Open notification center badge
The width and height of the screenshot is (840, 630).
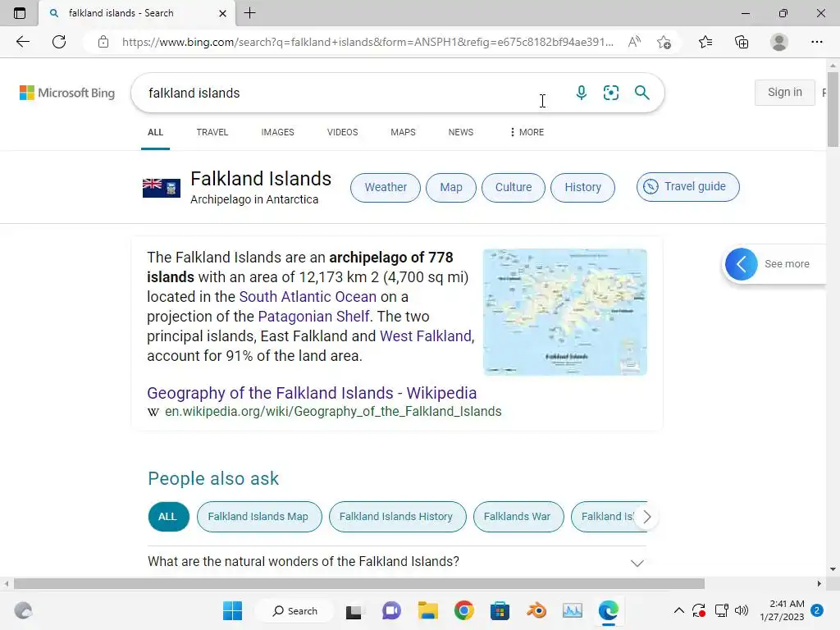pyautogui.click(x=817, y=610)
